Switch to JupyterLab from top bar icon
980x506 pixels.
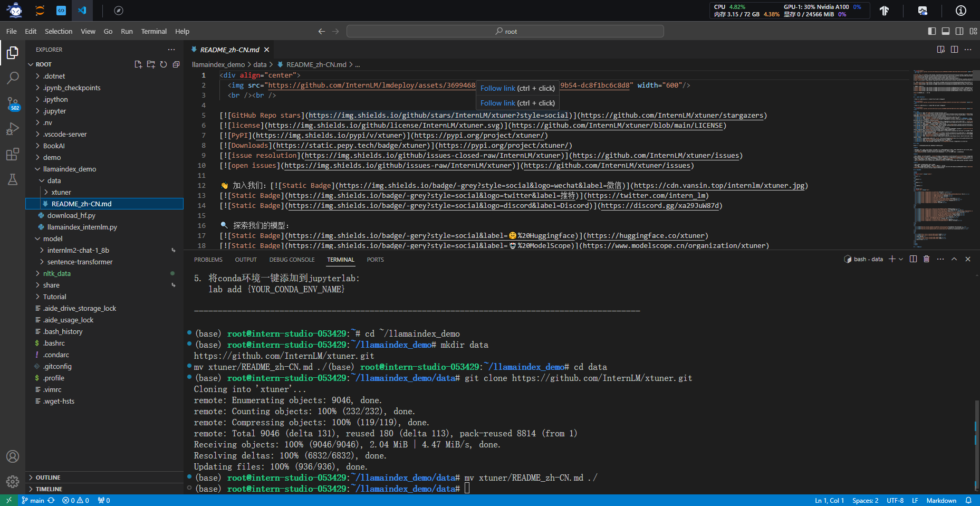tap(40, 11)
